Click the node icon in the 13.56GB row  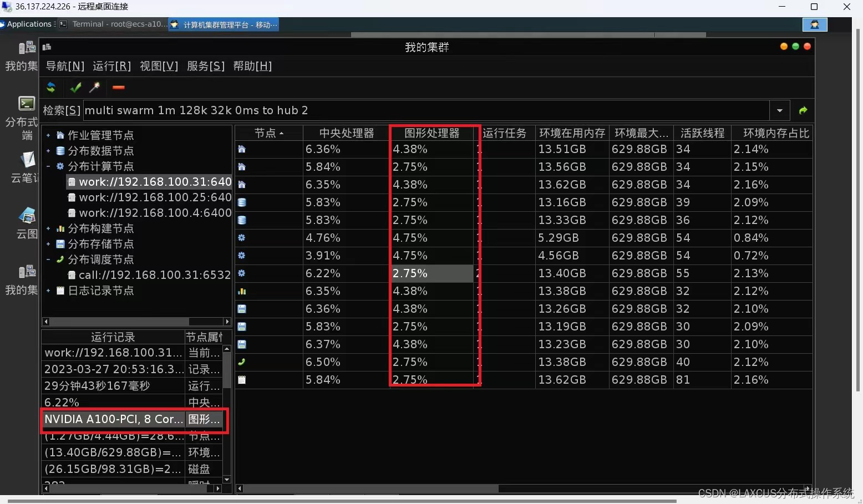tap(242, 167)
